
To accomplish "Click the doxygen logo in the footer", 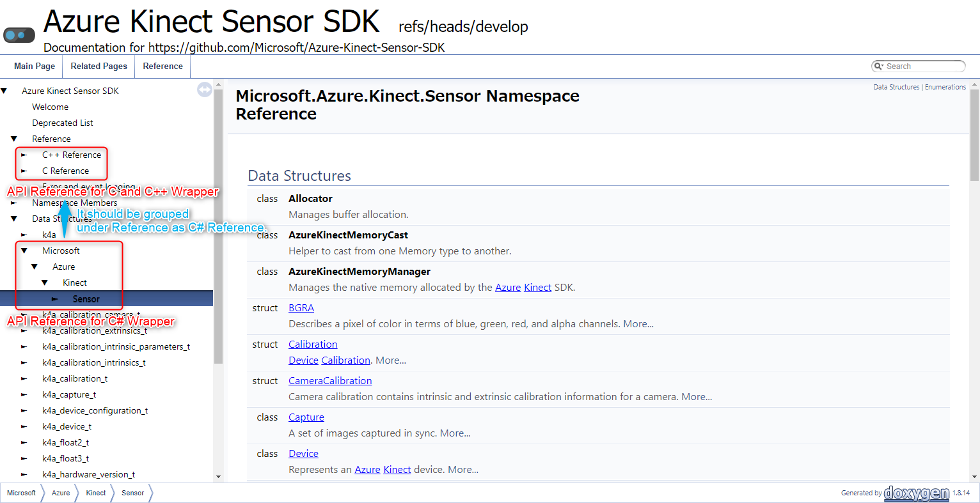I will pos(915,492).
